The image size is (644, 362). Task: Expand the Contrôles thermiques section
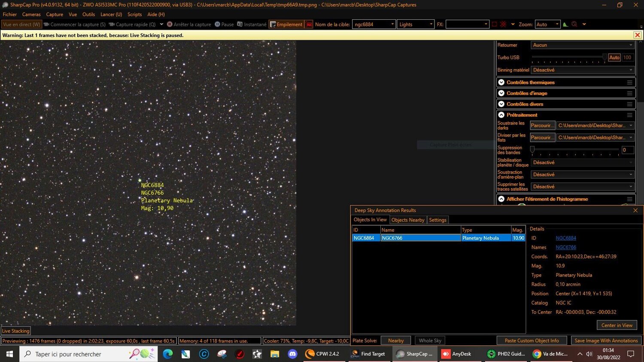point(501,82)
